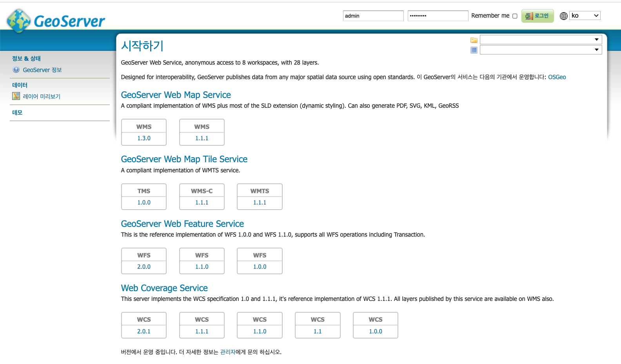Open WCS 1.0.0 capabilities
Image resolution: width=621 pixels, height=364 pixels.
[376, 331]
